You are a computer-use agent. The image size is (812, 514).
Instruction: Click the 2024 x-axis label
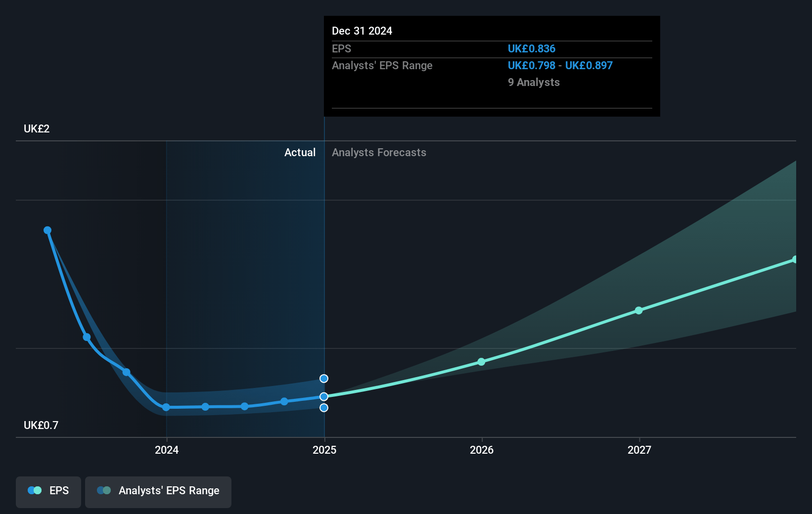pos(167,450)
